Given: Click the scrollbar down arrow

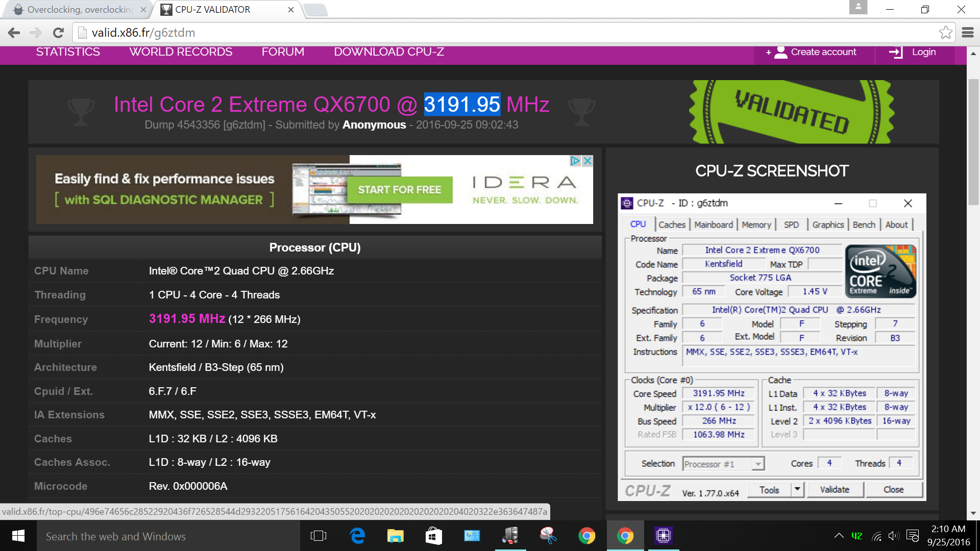Looking at the screenshot, I should click(x=973, y=513).
